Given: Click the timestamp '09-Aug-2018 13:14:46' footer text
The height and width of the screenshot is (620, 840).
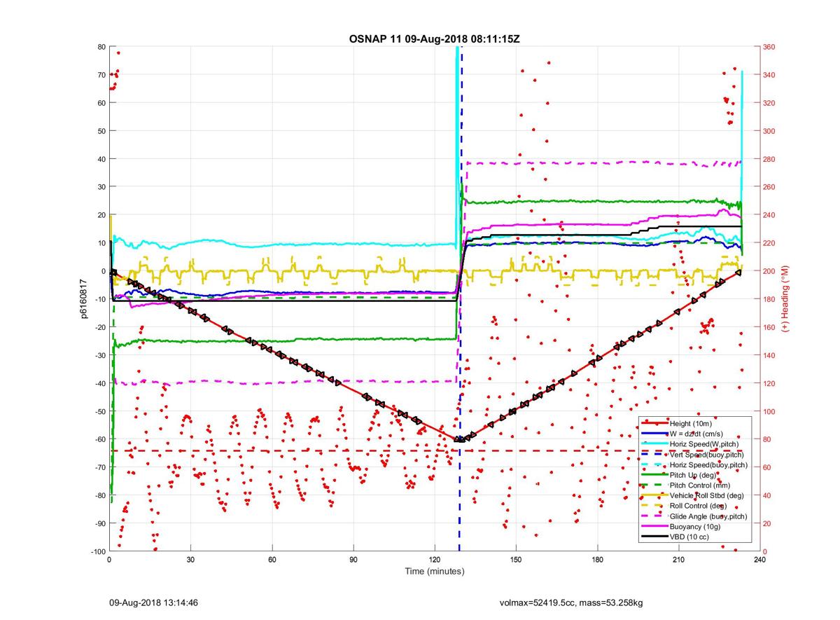Looking at the screenshot, I should (152, 602).
